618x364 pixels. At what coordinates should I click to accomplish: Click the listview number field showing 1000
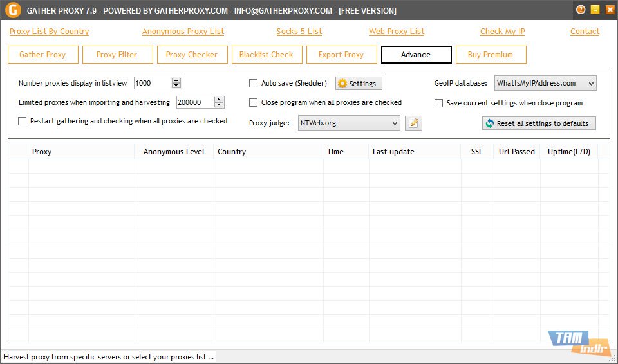[x=153, y=83]
